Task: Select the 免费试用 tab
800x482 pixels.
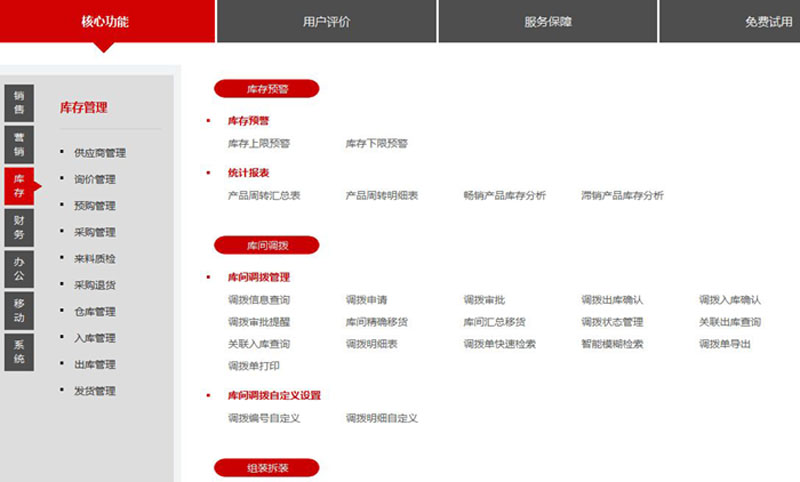Action: pyautogui.click(x=767, y=21)
